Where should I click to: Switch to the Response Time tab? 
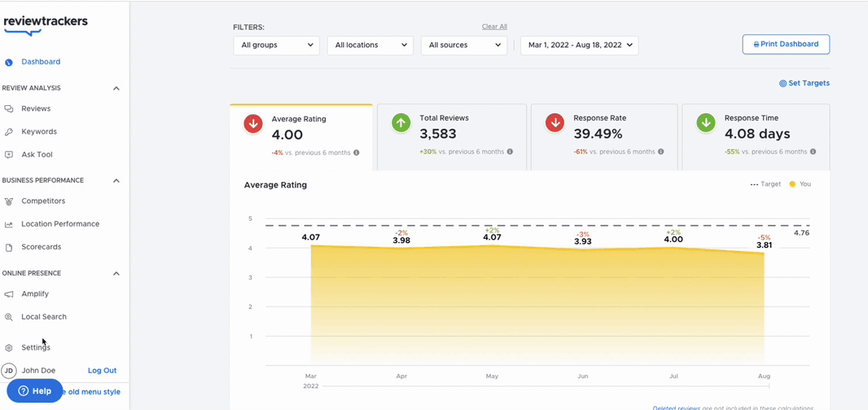pos(756,137)
